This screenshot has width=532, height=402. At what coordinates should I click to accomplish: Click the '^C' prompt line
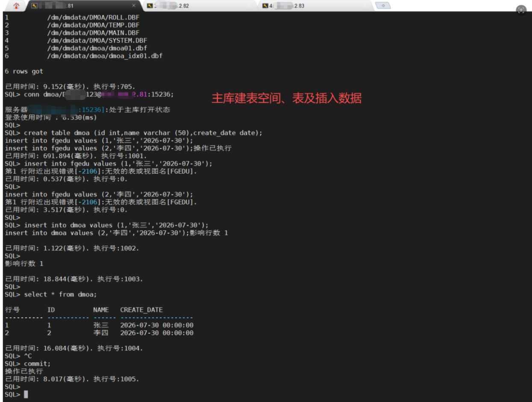pos(18,356)
